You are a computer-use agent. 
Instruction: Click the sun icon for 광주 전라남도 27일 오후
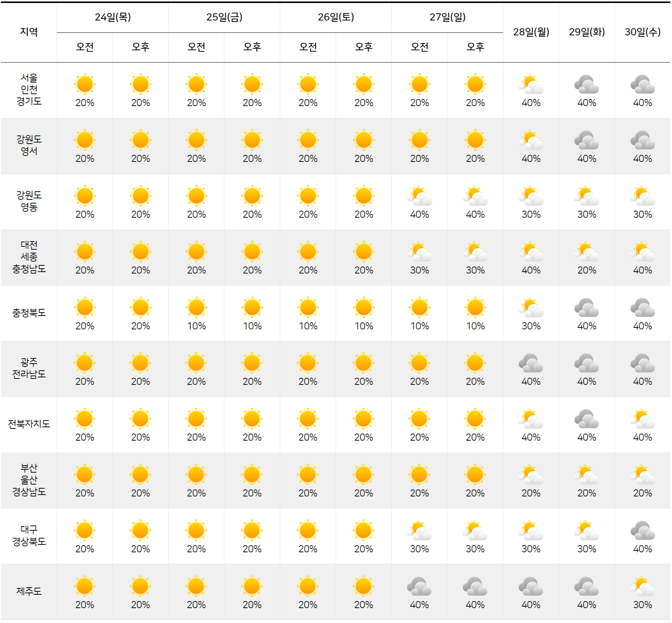[x=475, y=363]
